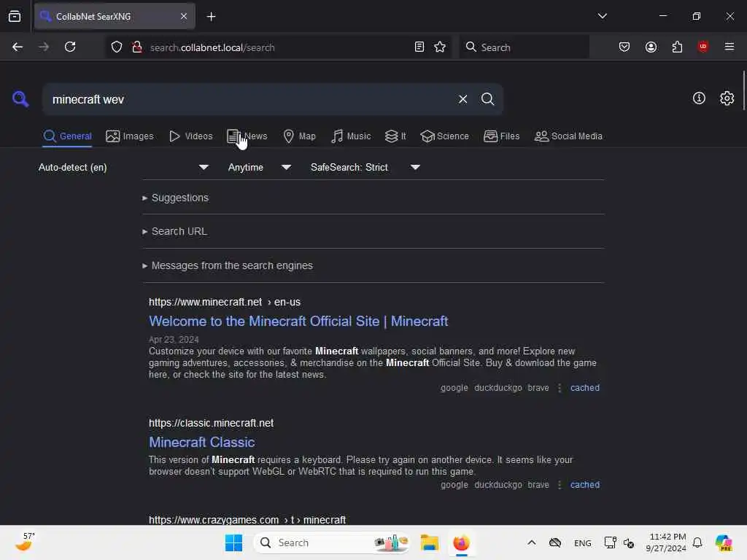747x560 pixels.
Task: Open cached version of Minecraft Official Site
Action: (584, 388)
